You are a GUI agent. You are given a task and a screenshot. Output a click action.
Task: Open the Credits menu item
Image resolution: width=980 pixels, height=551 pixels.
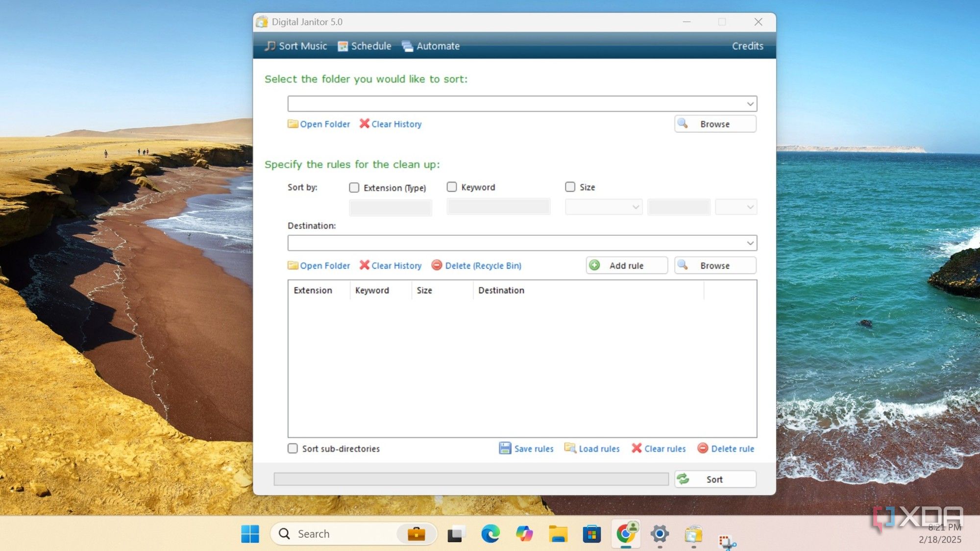pos(747,46)
